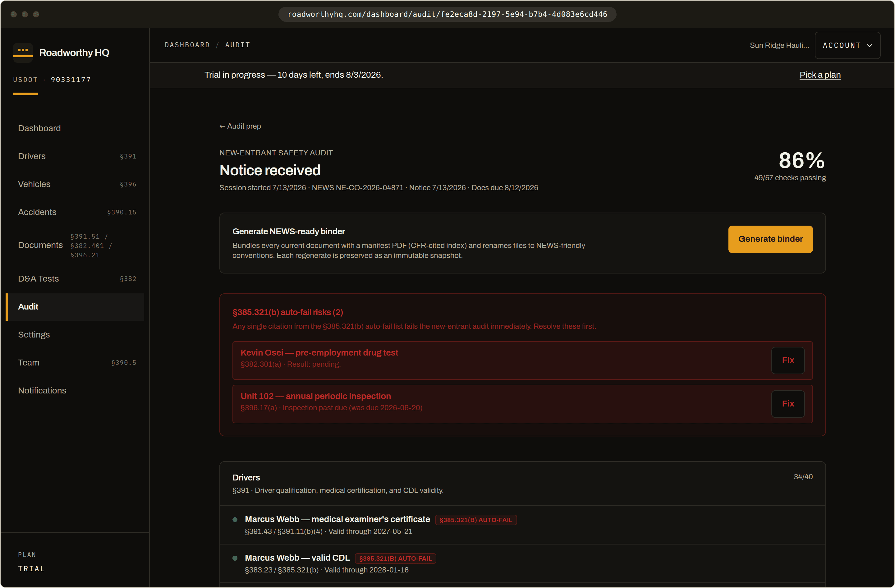
Task: Click the browser address bar URL
Action: coord(447,14)
